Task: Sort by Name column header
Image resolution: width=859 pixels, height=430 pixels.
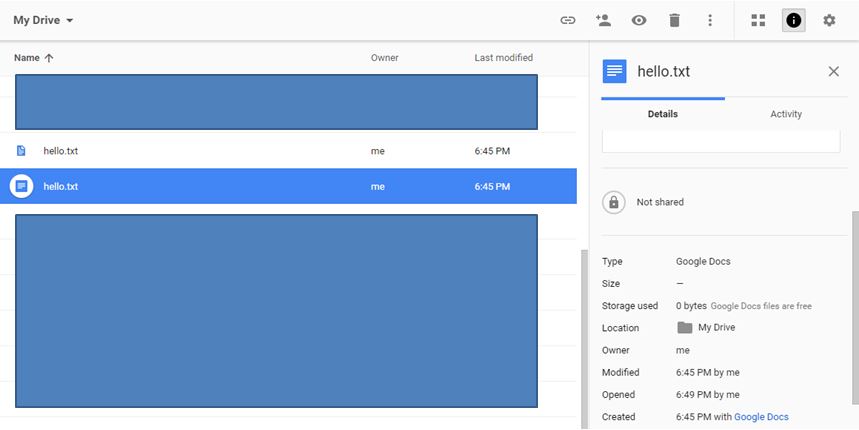Action: [27, 58]
